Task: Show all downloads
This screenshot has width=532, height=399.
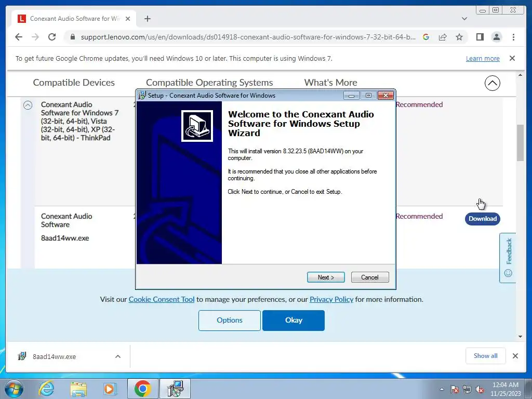Action: (486, 356)
